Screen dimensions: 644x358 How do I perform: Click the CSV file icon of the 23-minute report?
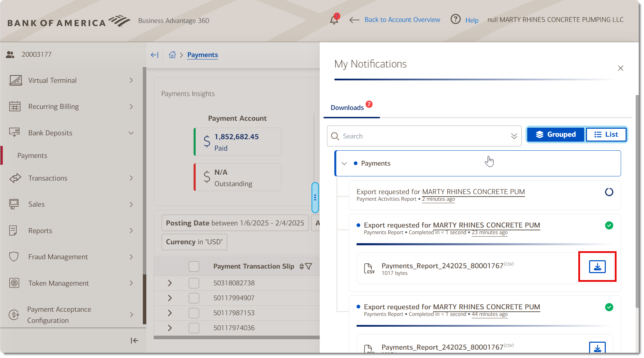coord(369,269)
